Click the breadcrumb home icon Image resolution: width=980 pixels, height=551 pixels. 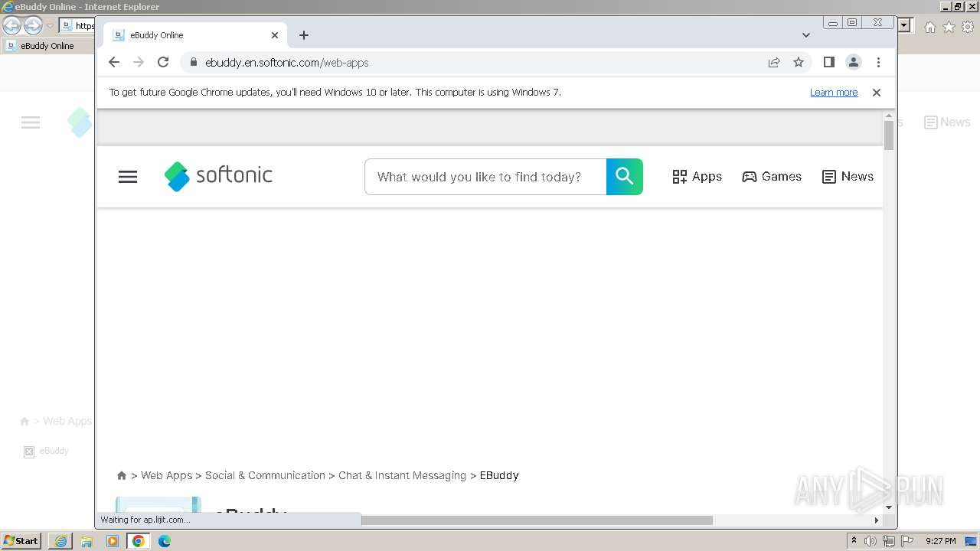click(x=121, y=475)
